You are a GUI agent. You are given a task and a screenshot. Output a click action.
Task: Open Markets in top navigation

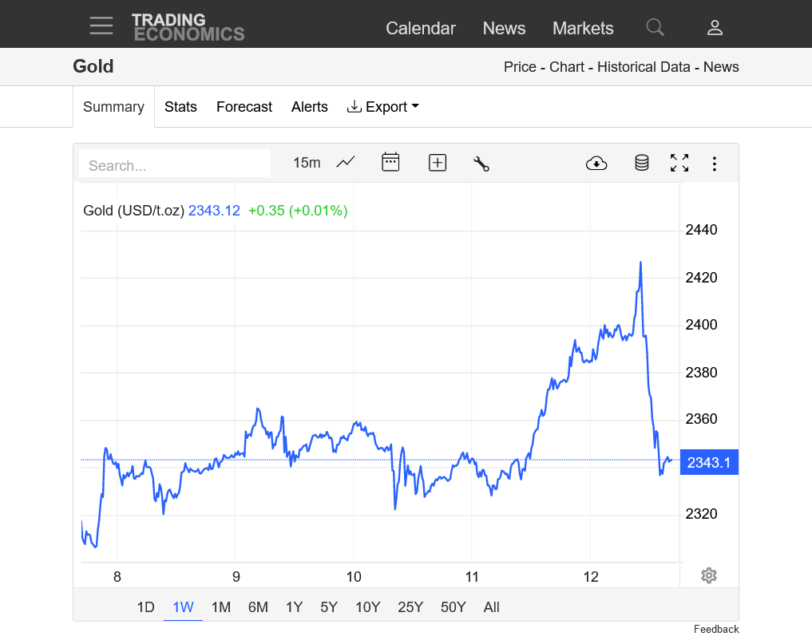pos(583,28)
